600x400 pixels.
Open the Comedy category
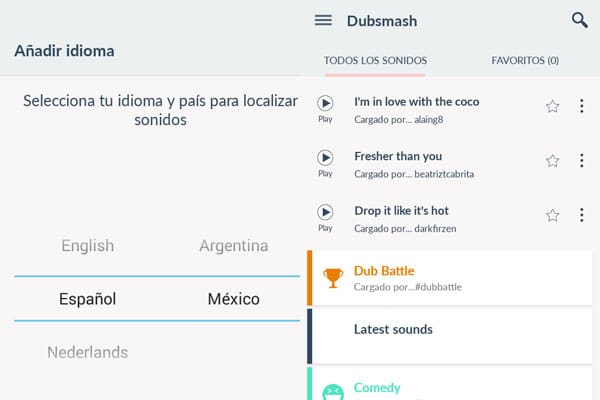[x=450, y=384]
